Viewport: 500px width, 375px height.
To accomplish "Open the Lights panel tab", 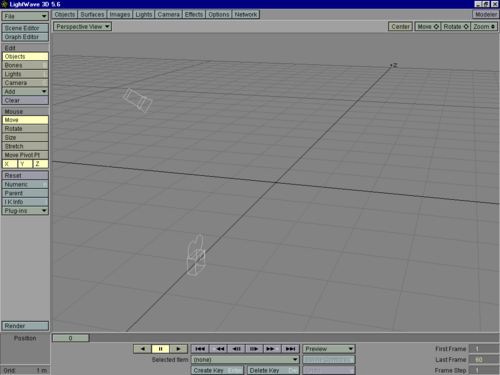I will click(x=144, y=15).
